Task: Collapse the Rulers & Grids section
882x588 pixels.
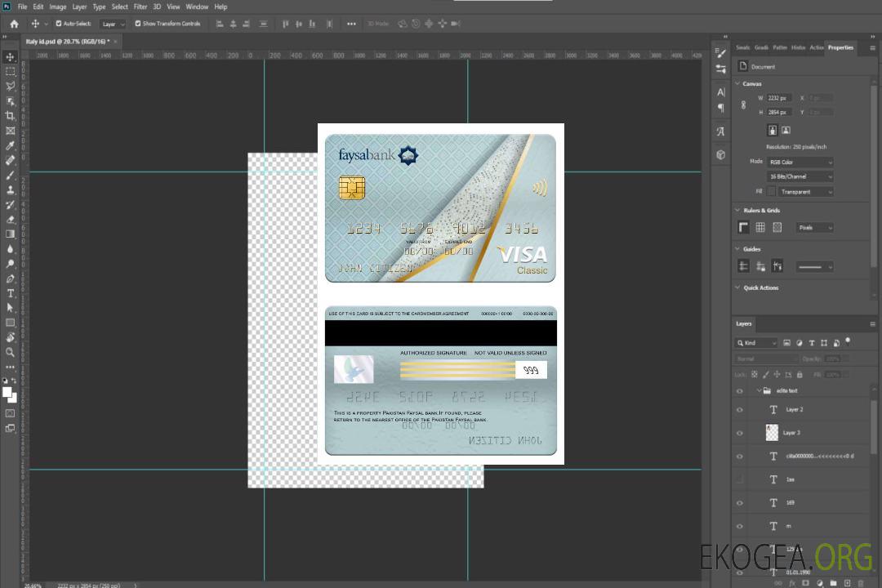Action: tap(739, 210)
